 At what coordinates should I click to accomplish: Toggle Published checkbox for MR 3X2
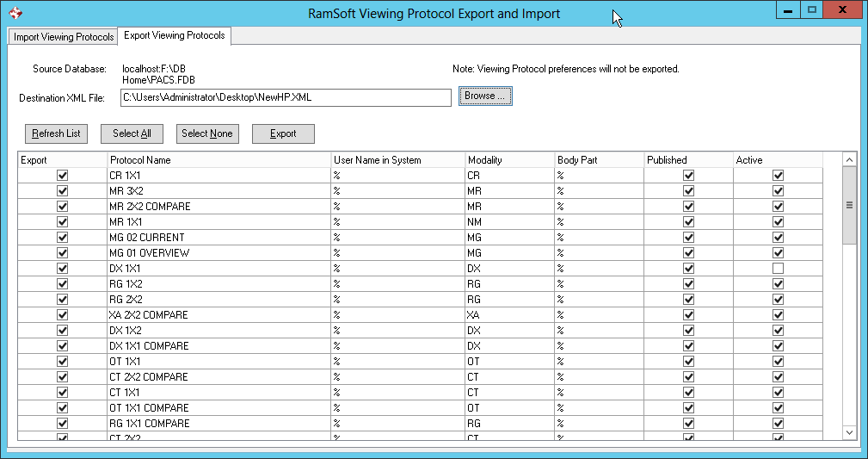pos(688,191)
